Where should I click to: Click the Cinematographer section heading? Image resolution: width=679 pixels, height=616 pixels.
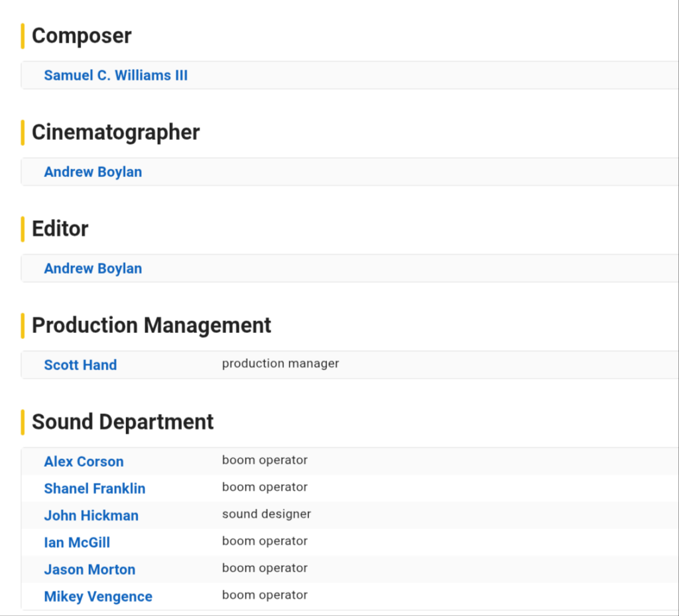115,133
